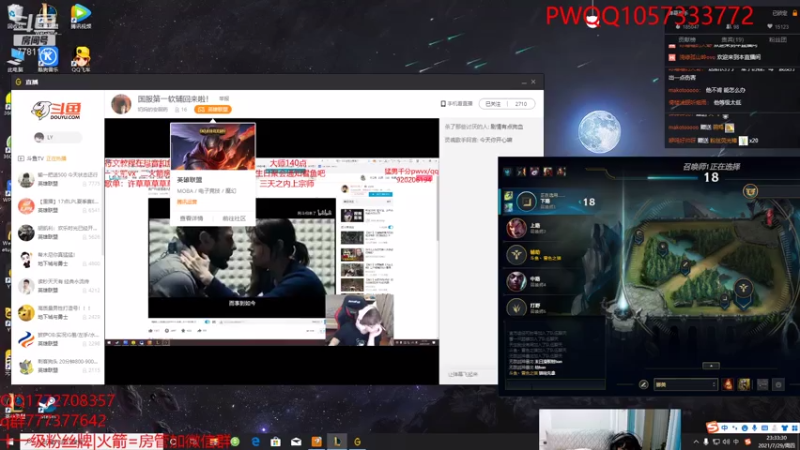
Task: Open the QQ飞车 desktop icon
Action: pos(81,59)
